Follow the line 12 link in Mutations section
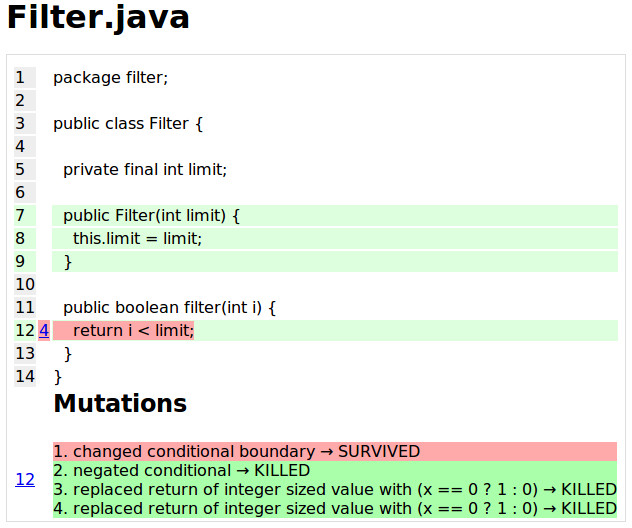632x528 pixels. click(x=25, y=480)
